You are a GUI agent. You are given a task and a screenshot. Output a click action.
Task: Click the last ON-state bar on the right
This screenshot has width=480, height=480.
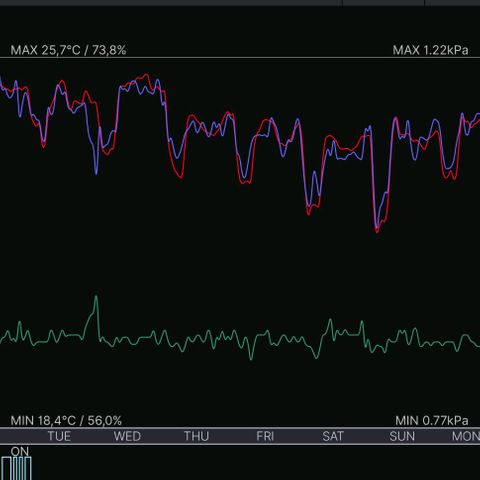pos(28,468)
